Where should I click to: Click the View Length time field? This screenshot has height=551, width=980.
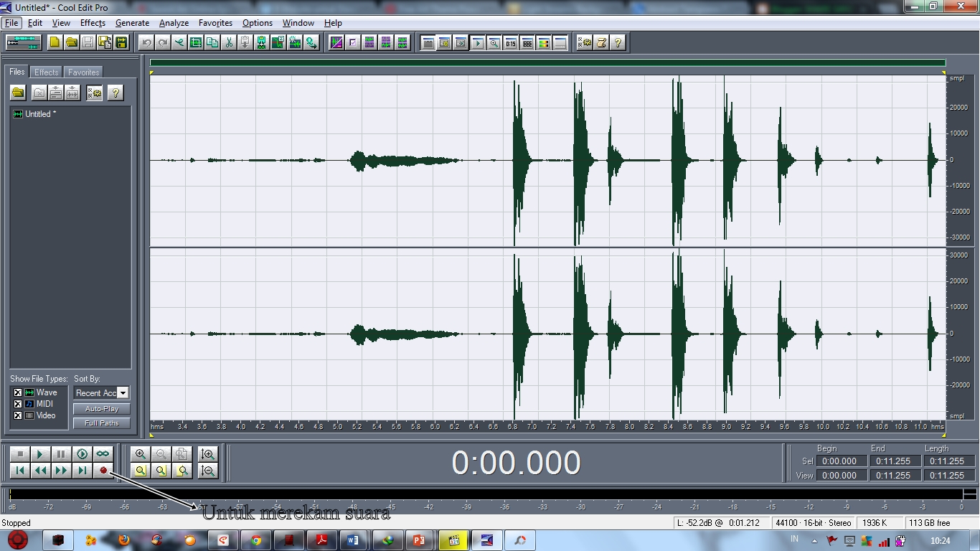coord(949,475)
